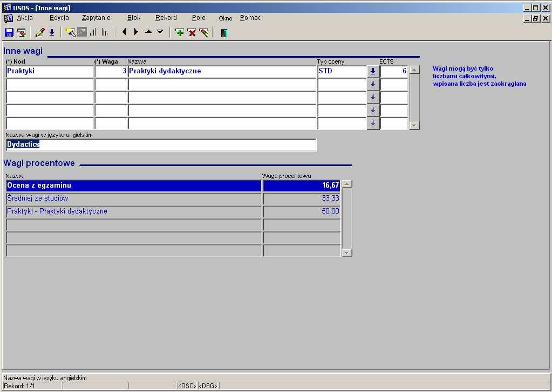Open the Okno menu
552x392 pixels.
point(226,18)
